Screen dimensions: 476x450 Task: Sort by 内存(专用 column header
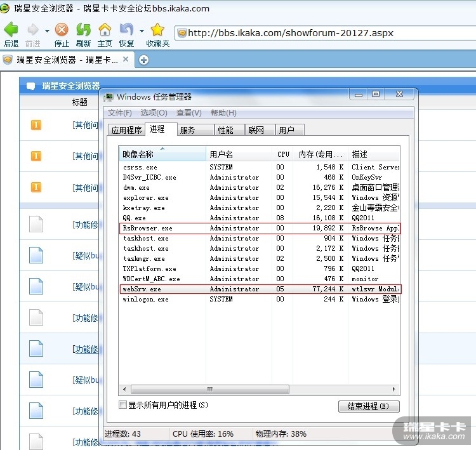[x=321, y=154]
